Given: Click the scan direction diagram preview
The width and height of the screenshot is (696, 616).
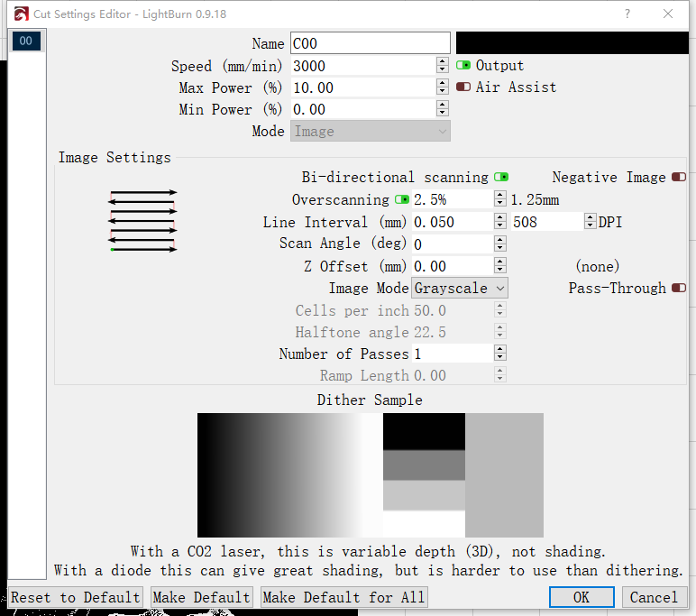Looking at the screenshot, I should [x=142, y=221].
